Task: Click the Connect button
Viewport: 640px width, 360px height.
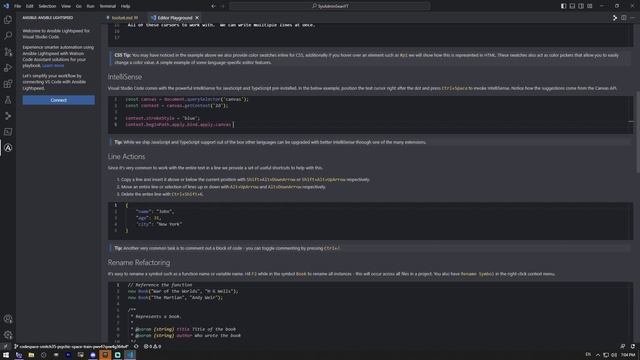Action: coord(58,100)
